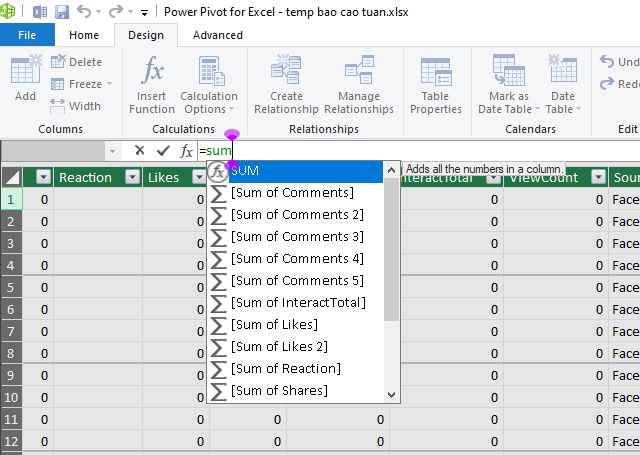Screen dimensions: 640x455
Task: Open Manage Relationships dialog
Action: (359, 84)
